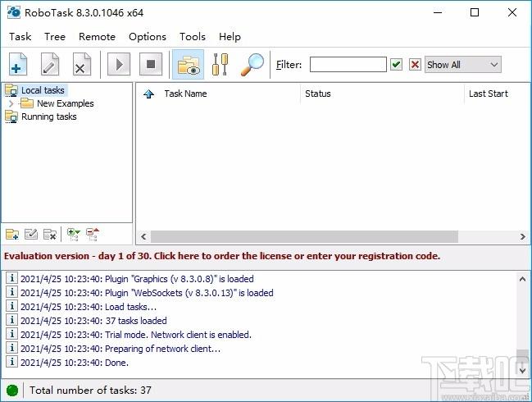Select Running tasks in tree
The image size is (532, 402).
[49, 116]
